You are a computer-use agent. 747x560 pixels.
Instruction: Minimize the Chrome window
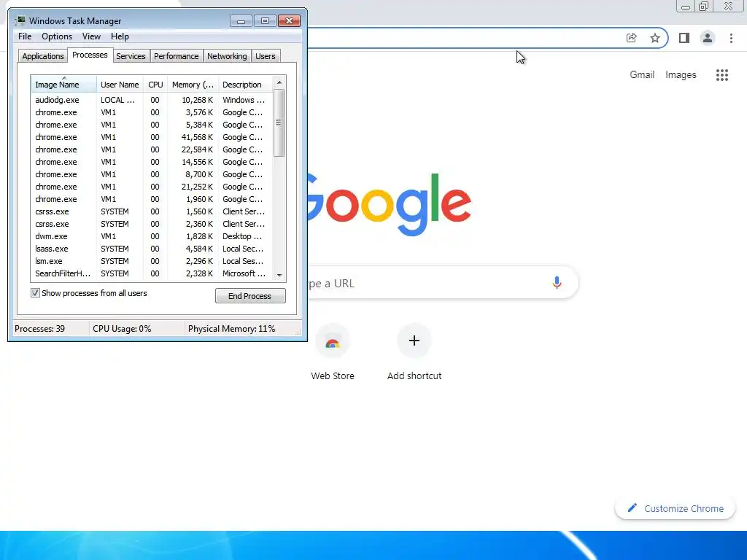point(686,6)
